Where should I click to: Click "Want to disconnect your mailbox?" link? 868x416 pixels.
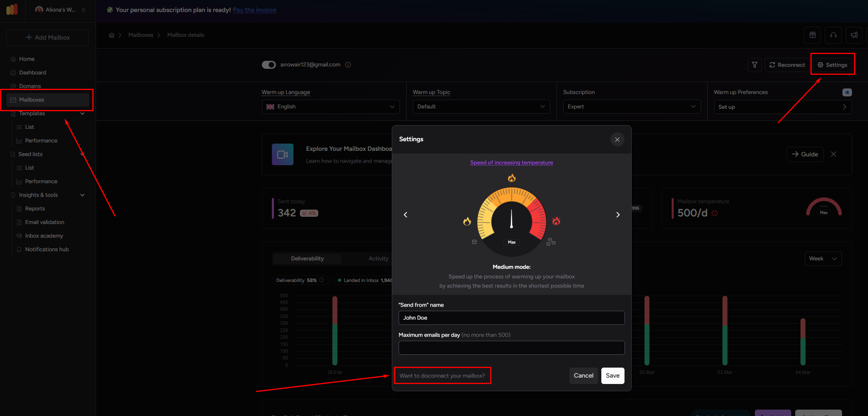(x=442, y=376)
